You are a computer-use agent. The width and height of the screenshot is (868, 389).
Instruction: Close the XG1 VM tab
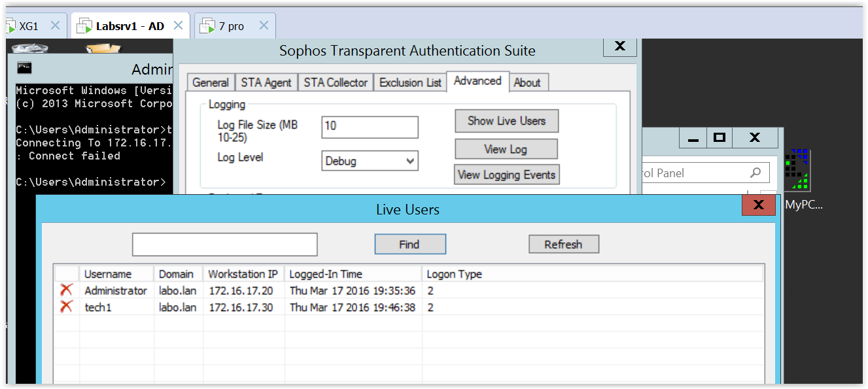pyautogui.click(x=55, y=25)
